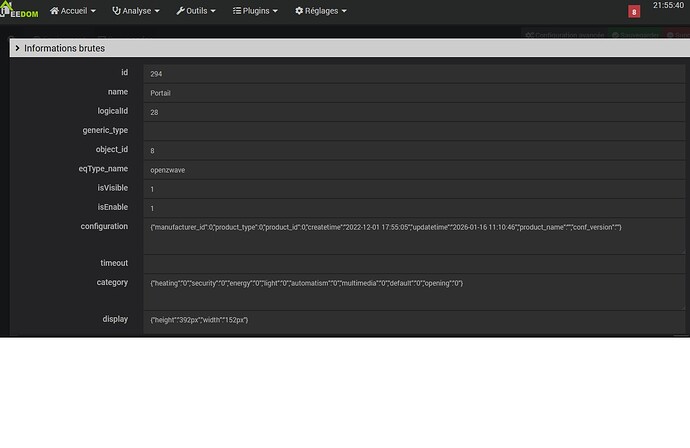Click the id field with 294

coord(414,74)
